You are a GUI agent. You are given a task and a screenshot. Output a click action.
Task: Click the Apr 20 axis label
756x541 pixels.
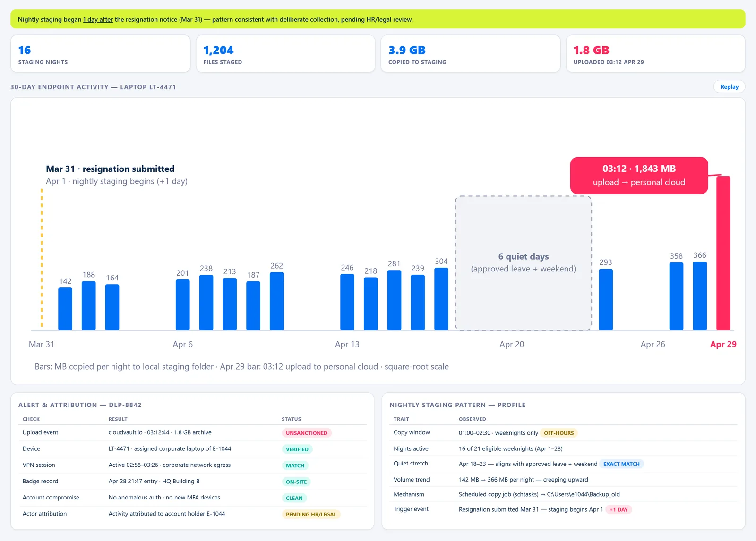[512, 344]
